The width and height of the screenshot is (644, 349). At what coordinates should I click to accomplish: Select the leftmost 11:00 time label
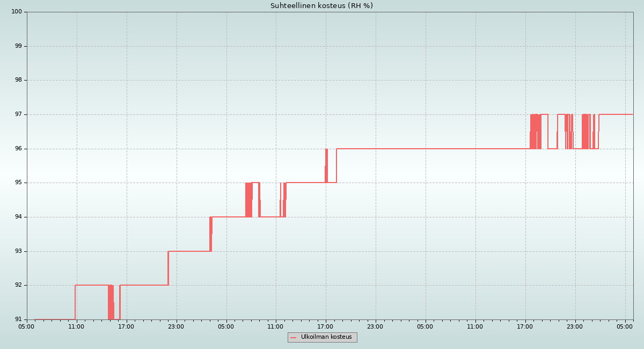point(76,326)
